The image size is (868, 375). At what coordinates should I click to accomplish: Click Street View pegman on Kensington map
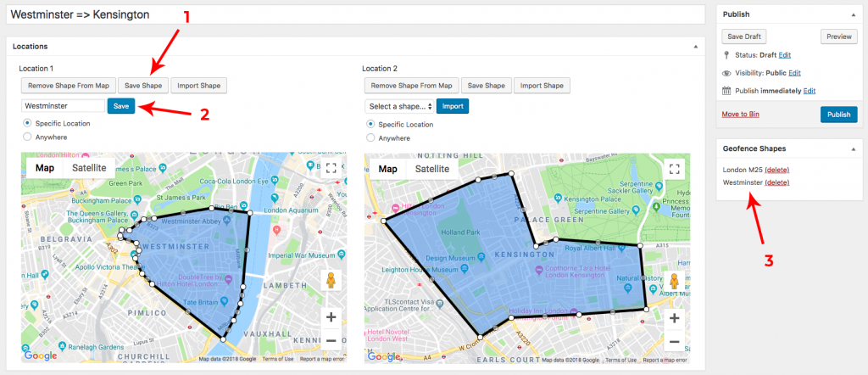(x=674, y=281)
